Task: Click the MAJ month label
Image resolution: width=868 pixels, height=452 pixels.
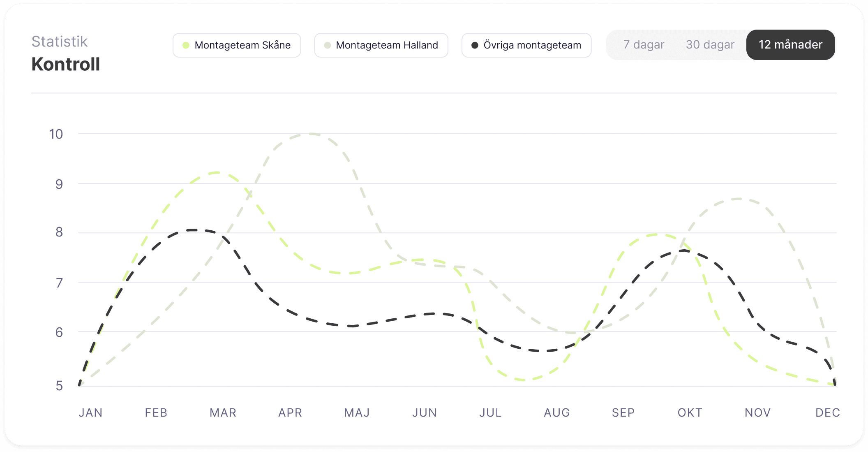Action: [357, 413]
